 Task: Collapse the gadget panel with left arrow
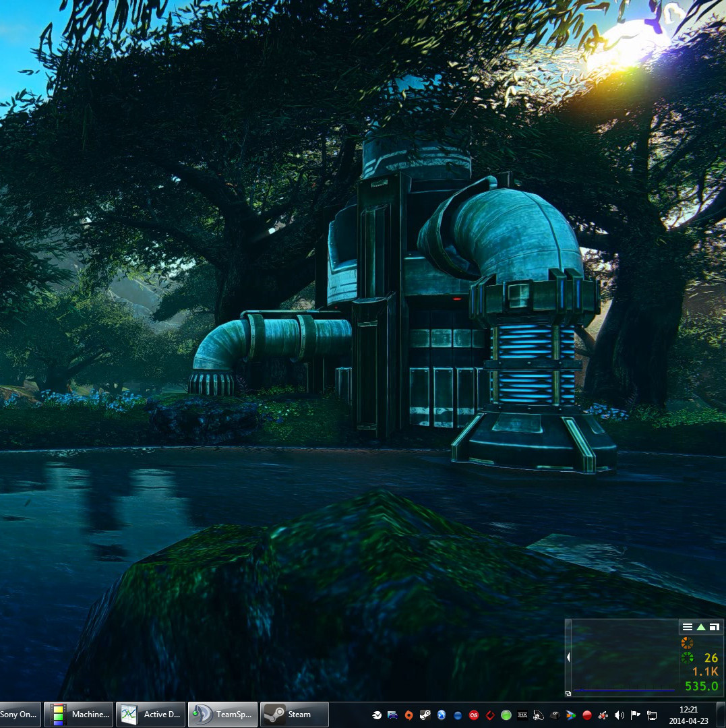coord(568,657)
